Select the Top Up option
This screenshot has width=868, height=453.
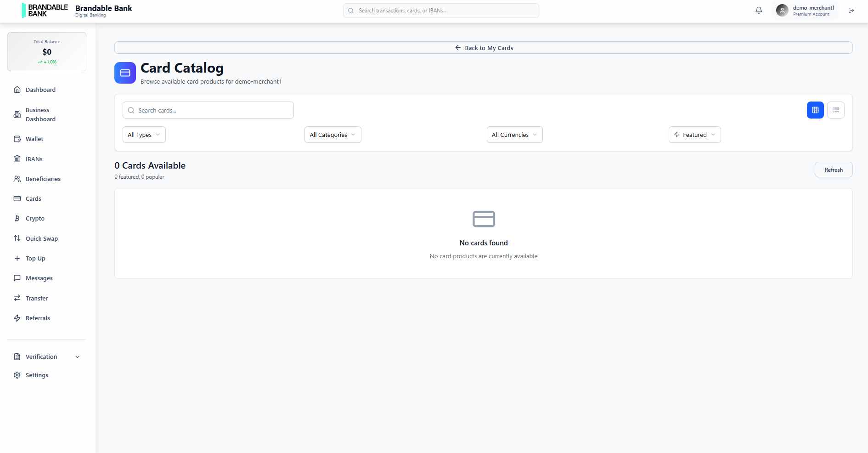[x=35, y=258]
